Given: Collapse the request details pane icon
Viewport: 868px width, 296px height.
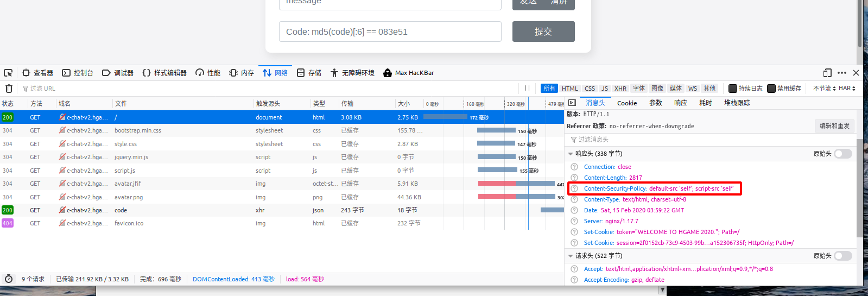Looking at the screenshot, I should [572, 103].
